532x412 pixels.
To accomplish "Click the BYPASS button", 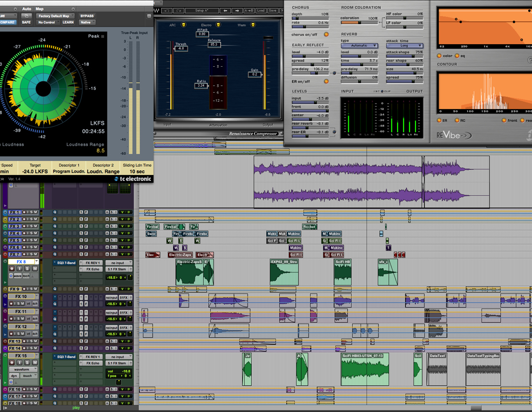I will [87, 16].
